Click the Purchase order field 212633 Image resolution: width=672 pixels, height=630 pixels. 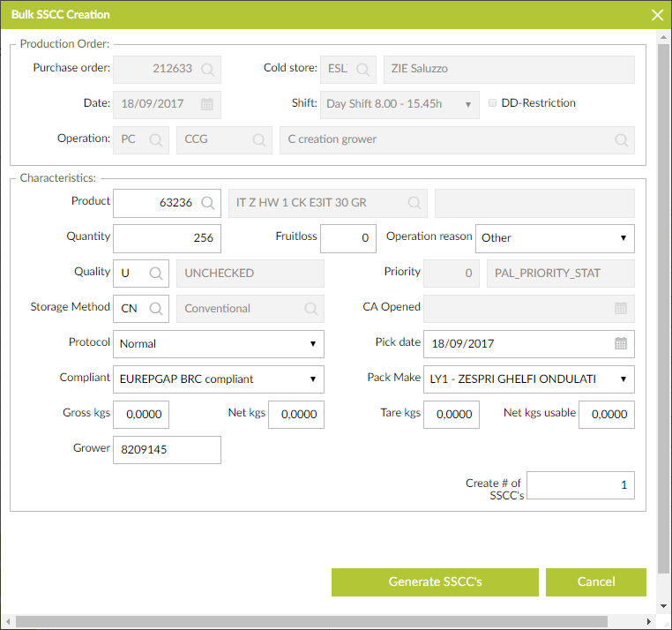coord(168,70)
